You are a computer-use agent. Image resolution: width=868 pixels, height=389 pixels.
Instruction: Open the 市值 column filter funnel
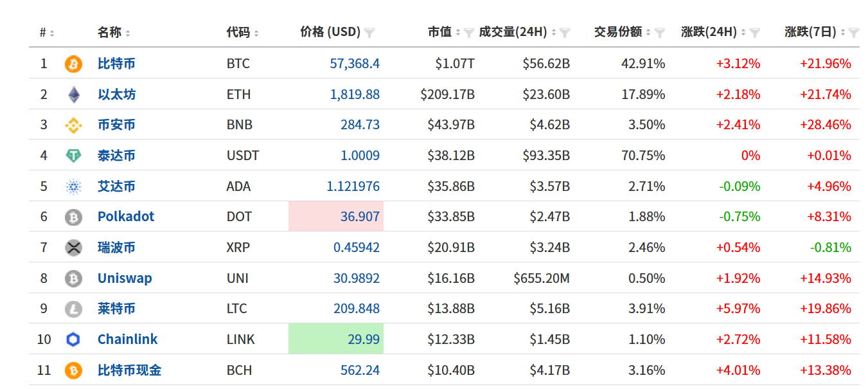(x=468, y=32)
